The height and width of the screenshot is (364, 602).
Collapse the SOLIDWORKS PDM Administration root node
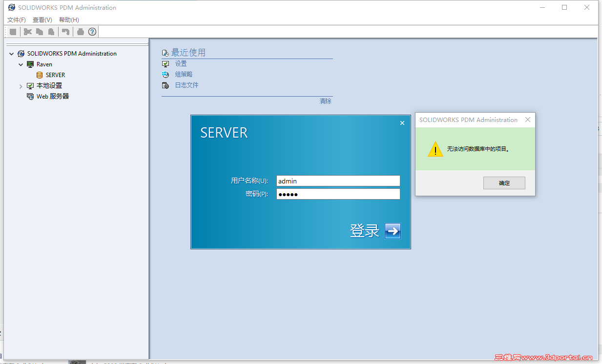point(12,54)
